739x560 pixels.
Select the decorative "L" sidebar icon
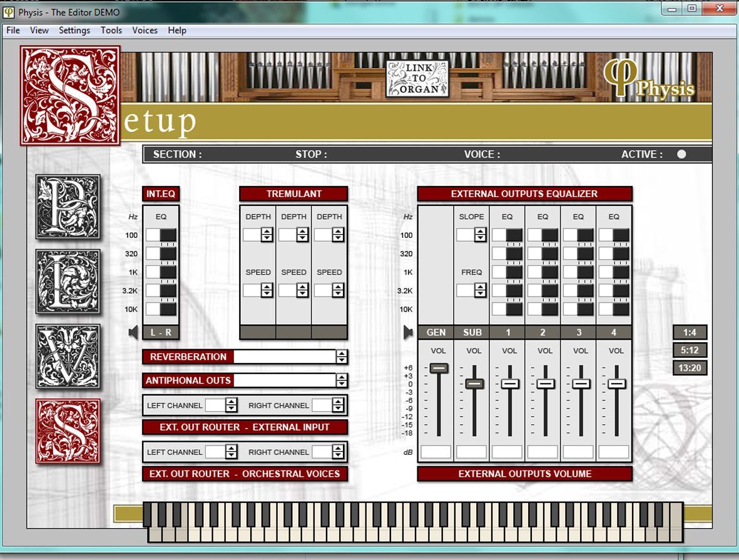coord(68,282)
